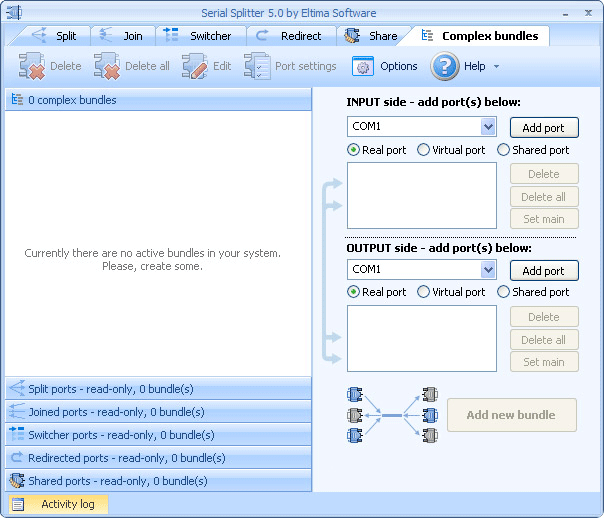Click the Delete toolbar icon with red X
Screen dimensions: 604x518
[x=32, y=66]
